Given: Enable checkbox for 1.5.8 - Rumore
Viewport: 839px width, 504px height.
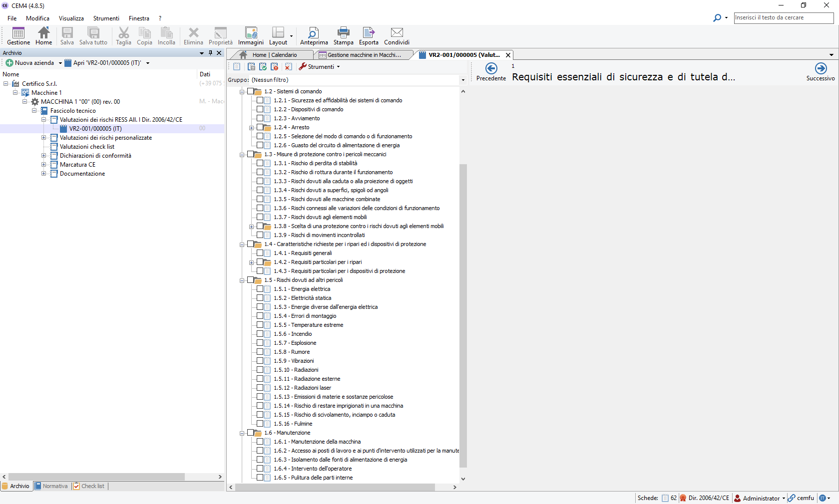Looking at the screenshot, I should (260, 352).
